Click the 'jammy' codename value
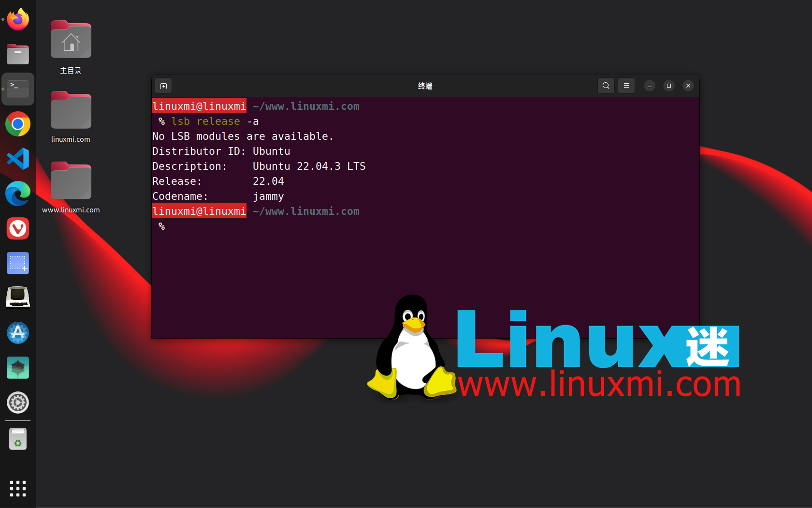The width and height of the screenshot is (812, 508). coord(268,196)
